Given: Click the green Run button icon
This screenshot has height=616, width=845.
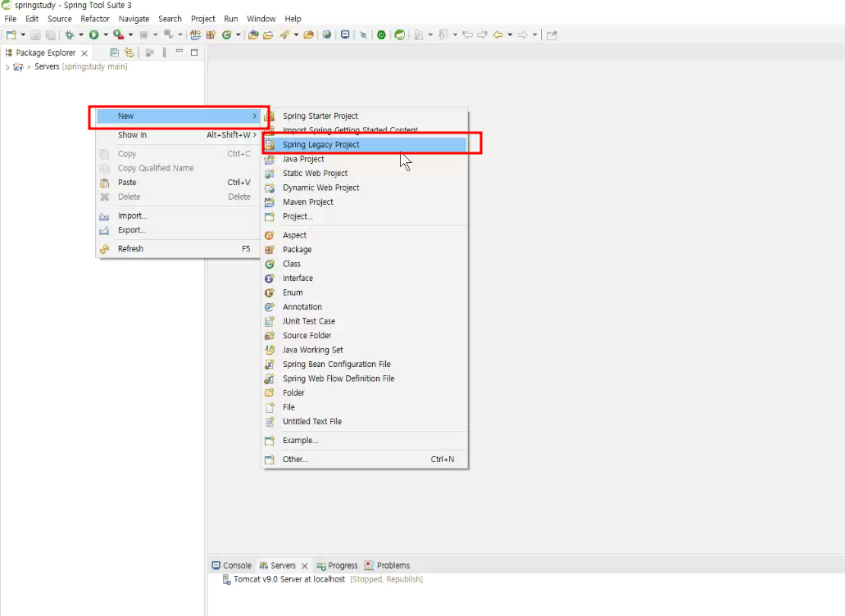Looking at the screenshot, I should (93, 35).
